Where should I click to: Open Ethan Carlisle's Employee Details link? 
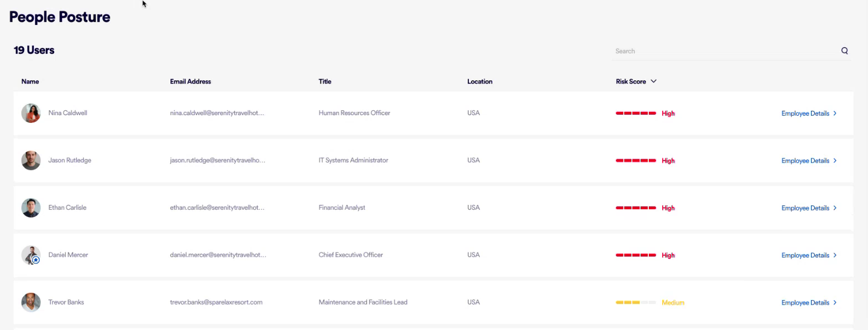click(x=808, y=208)
